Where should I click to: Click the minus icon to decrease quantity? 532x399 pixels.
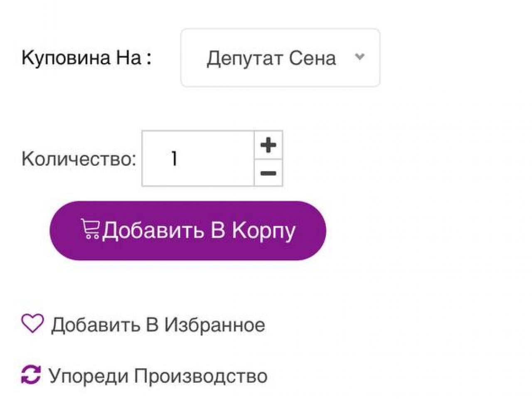[x=268, y=173]
